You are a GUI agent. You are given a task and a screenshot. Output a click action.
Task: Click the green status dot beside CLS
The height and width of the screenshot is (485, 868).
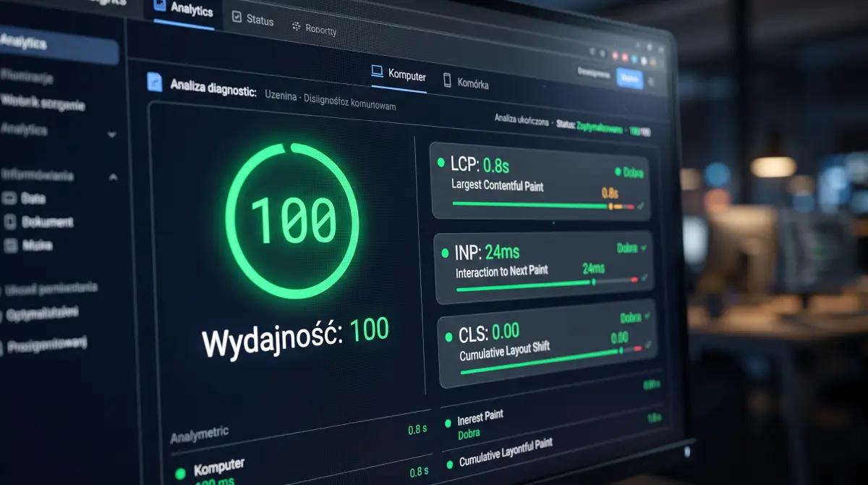448,338
